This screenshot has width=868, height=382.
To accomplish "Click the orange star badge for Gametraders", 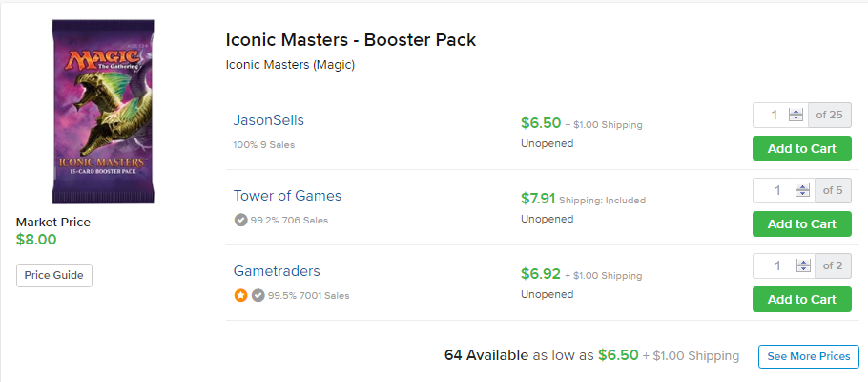I will 240,295.
